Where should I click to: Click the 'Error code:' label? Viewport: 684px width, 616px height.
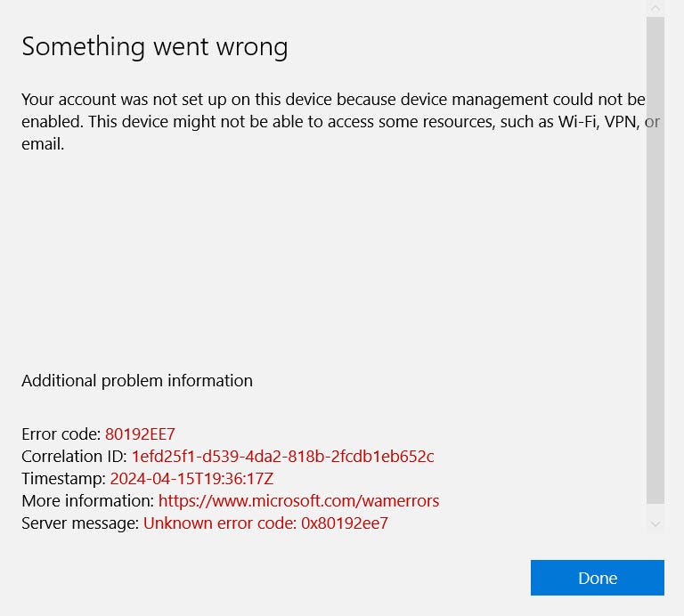(x=61, y=434)
